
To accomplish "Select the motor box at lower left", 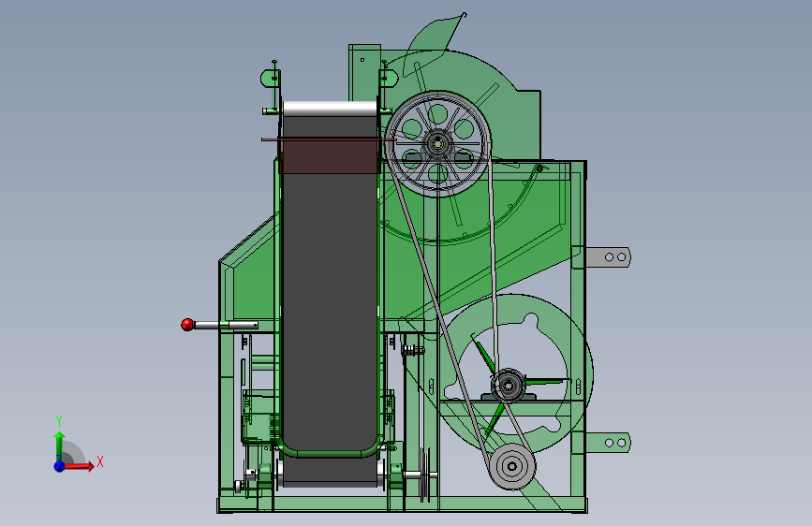I will [260, 418].
